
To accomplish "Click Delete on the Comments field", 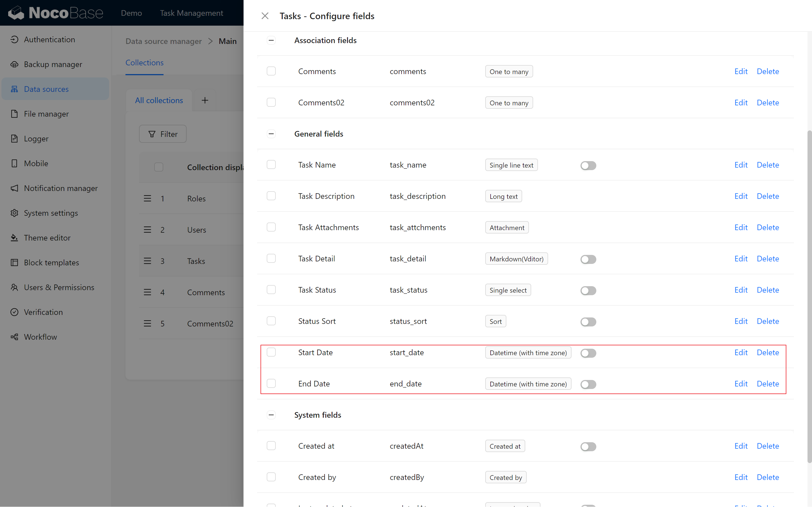I will click(x=767, y=71).
